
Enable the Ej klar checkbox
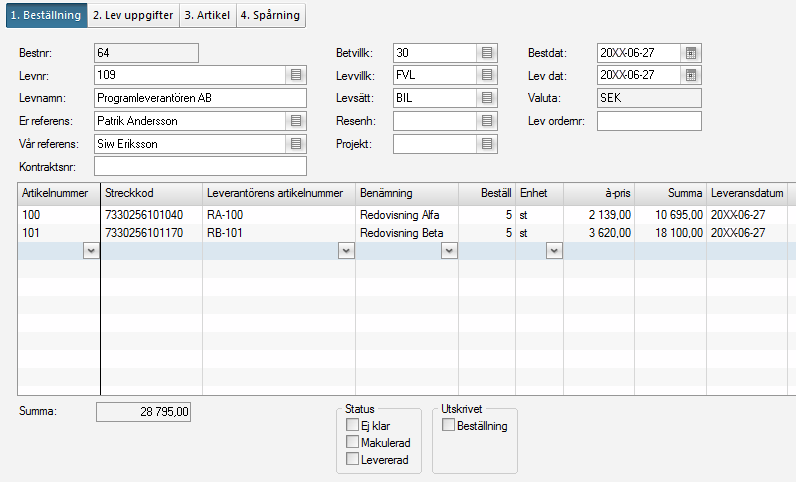pos(352,425)
